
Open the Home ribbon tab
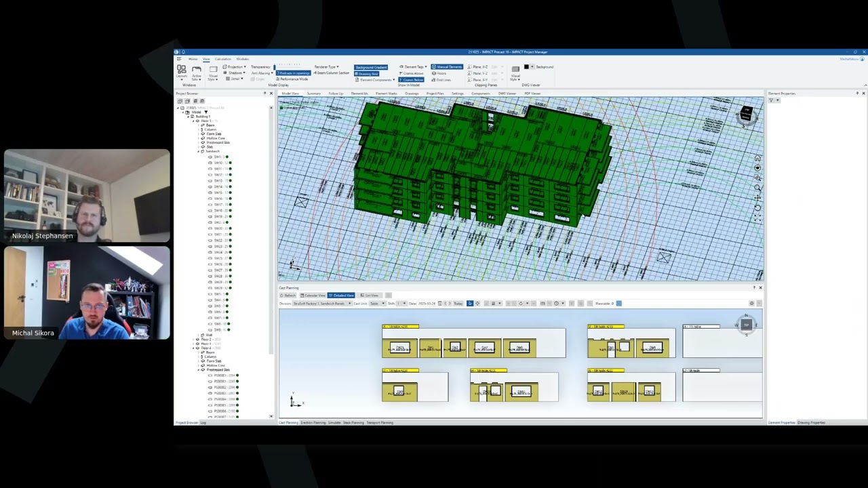click(193, 59)
